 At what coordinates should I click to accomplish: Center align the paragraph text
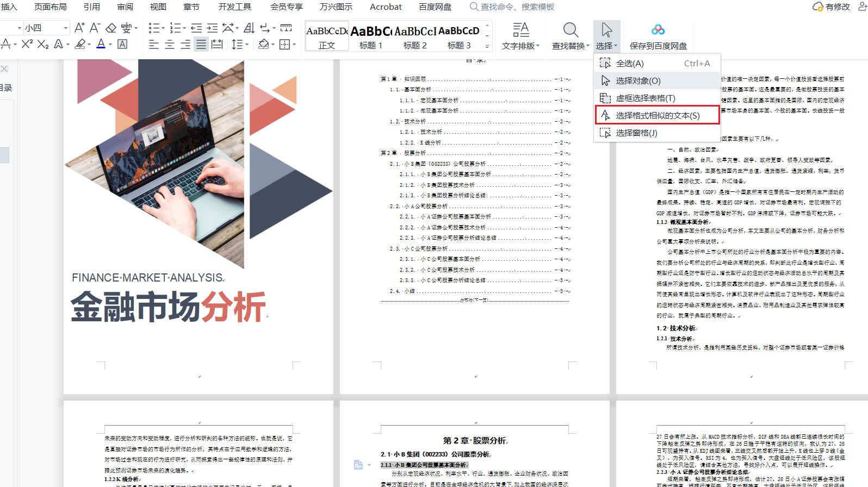point(170,45)
